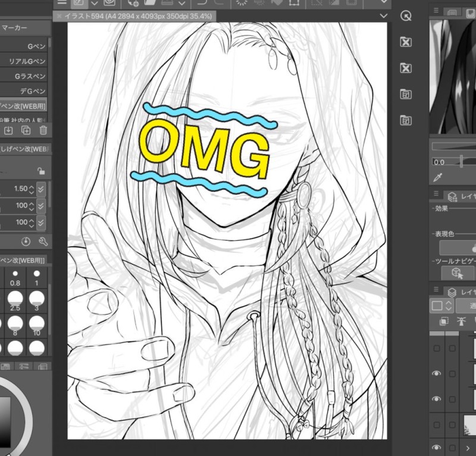Screen dimensions: 476x456
Task: Adjust the middle 100 value stepper arrows
Action: pos(32,206)
